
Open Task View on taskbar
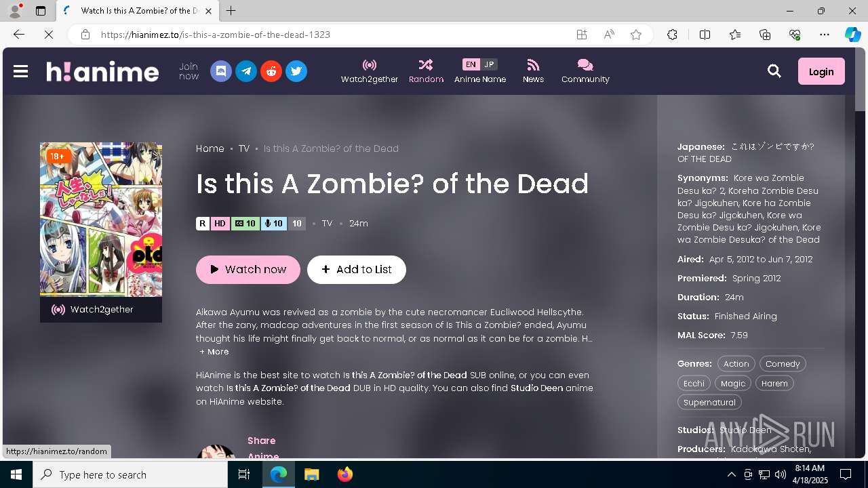[244, 474]
